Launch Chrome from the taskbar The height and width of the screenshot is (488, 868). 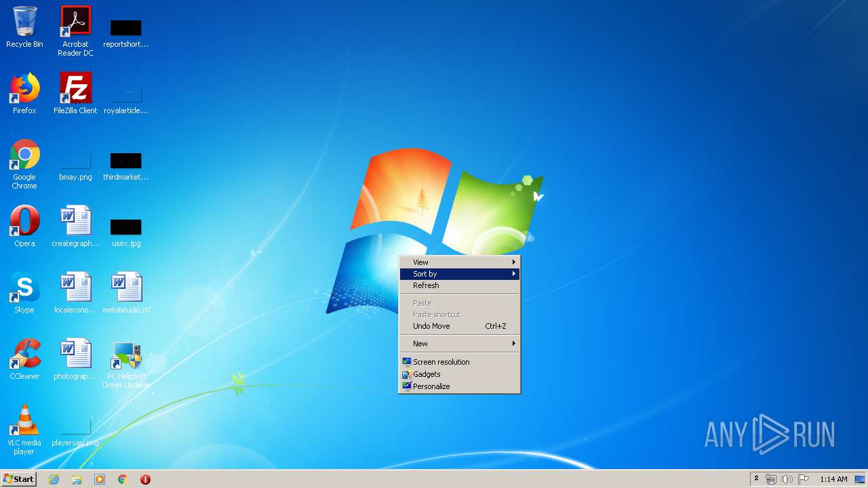click(123, 479)
